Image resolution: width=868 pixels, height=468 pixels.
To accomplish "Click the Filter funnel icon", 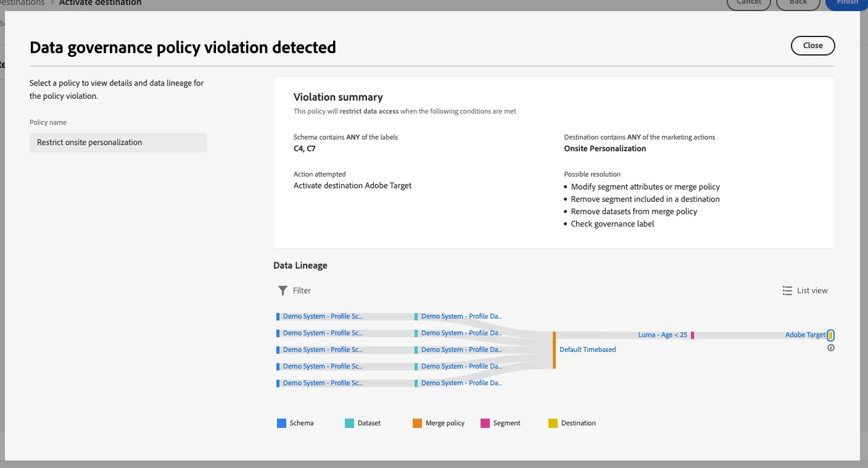I will pos(283,290).
